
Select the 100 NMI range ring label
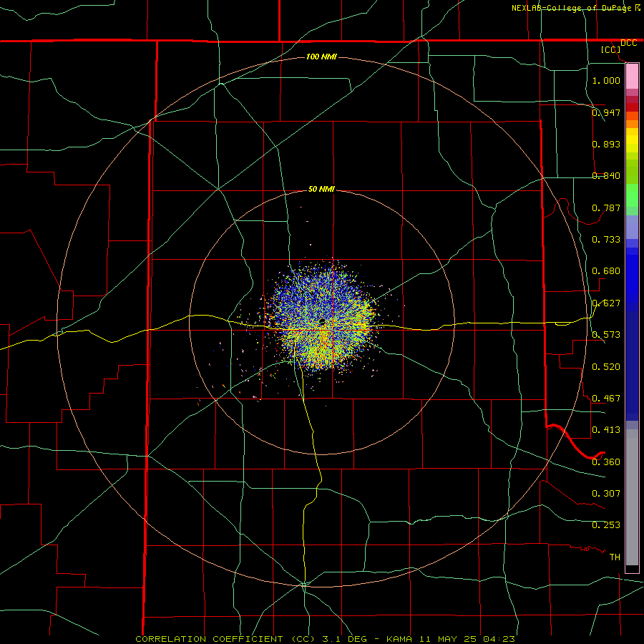[x=321, y=57]
